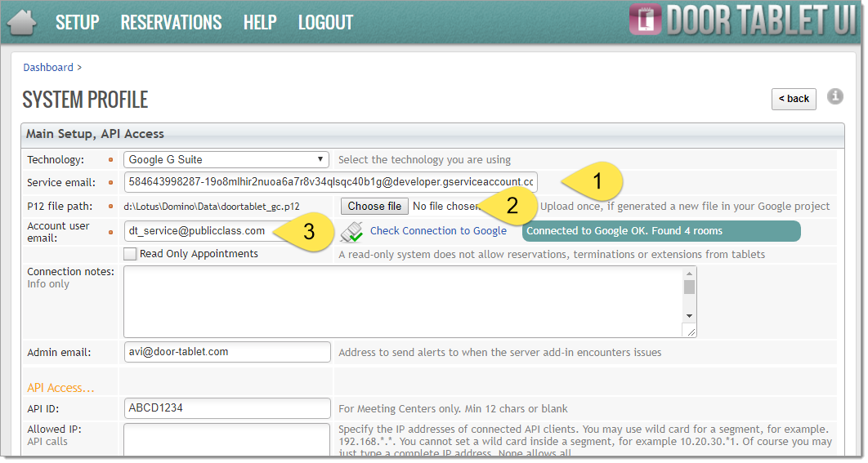Screen dimensions: 868x463
Task: Go to Dashboard breadcrumb link
Action: click(48, 68)
